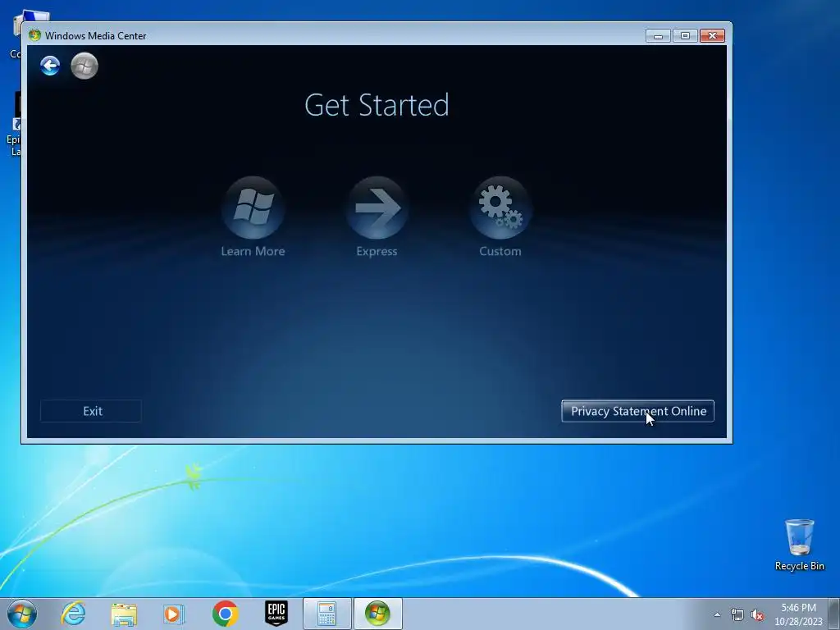Launch Internet Explorer from taskbar
840x630 pixels.
[73, 614]
